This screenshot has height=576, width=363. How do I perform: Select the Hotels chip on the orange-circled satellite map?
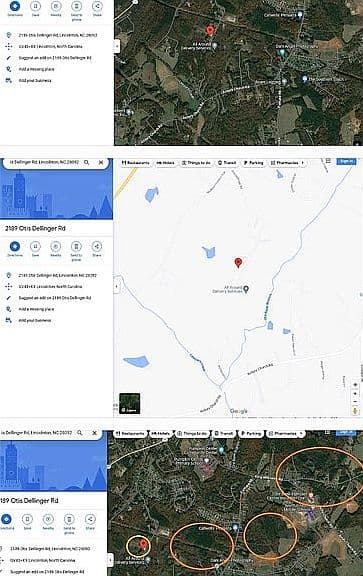(x=160, y=434)
